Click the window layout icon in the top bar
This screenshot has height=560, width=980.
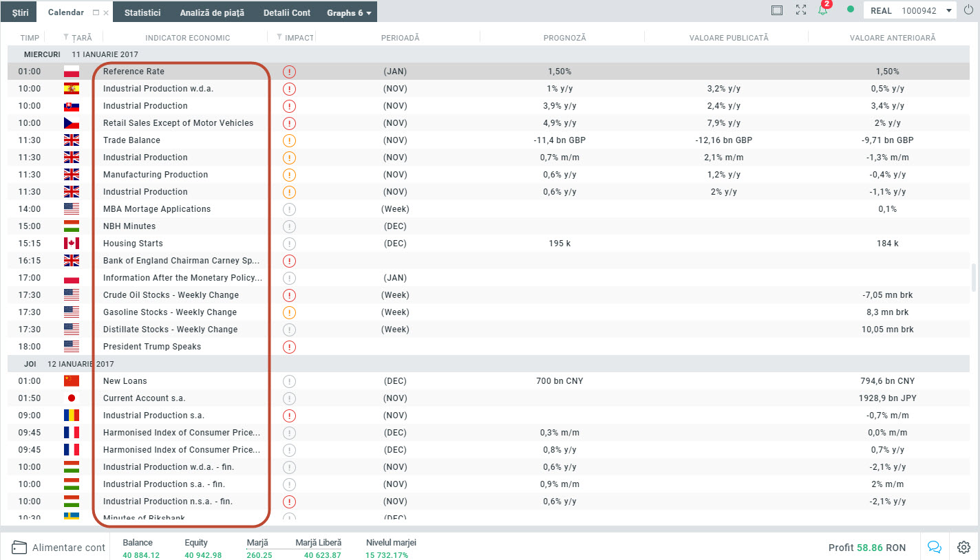pos(777,10)
